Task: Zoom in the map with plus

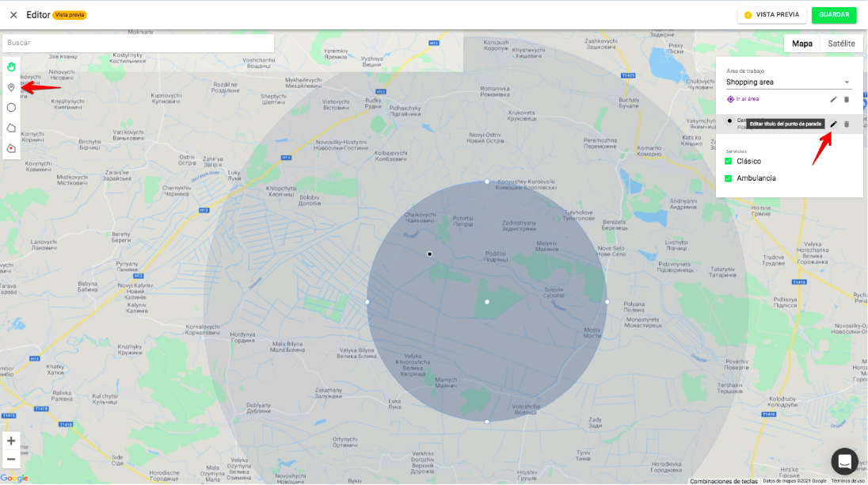Action: (11, 441)
